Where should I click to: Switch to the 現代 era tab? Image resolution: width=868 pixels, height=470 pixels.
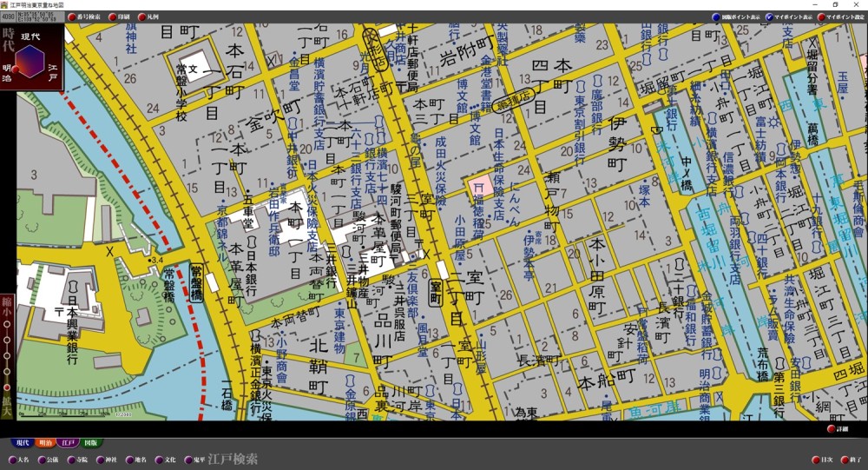pyautogui.click(x=21, y=442)
